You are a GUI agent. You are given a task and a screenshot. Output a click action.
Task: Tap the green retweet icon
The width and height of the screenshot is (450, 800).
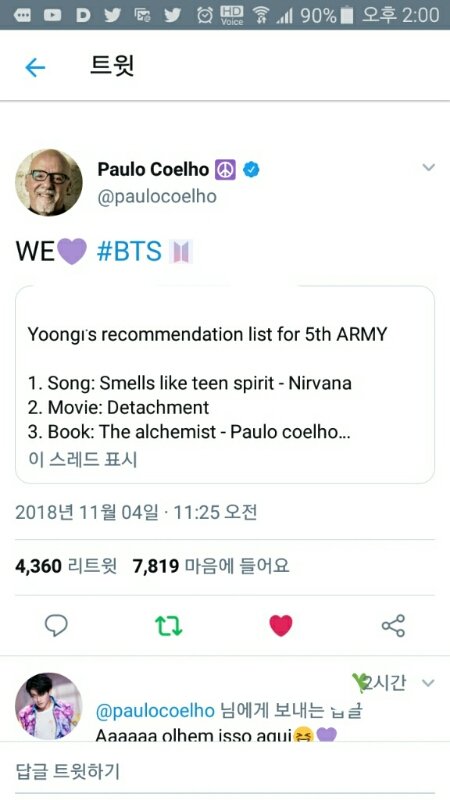(x=168, y=626)
